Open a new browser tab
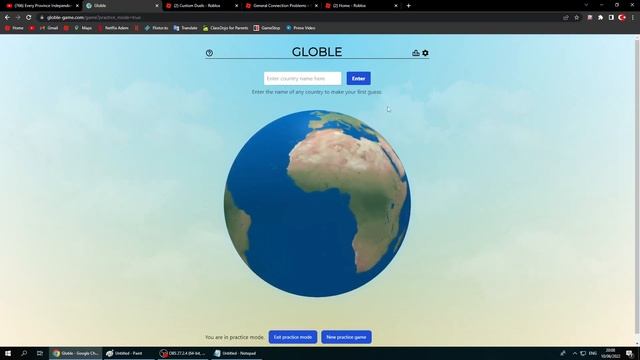The image size is (640, 360). point(408,6)
